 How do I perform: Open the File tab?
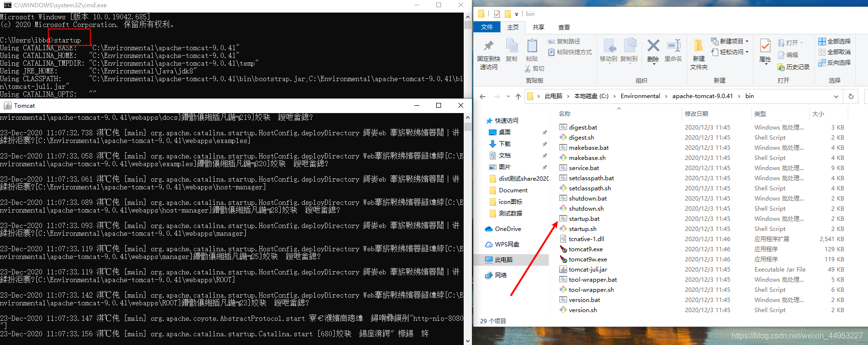[x=487, y=27]
